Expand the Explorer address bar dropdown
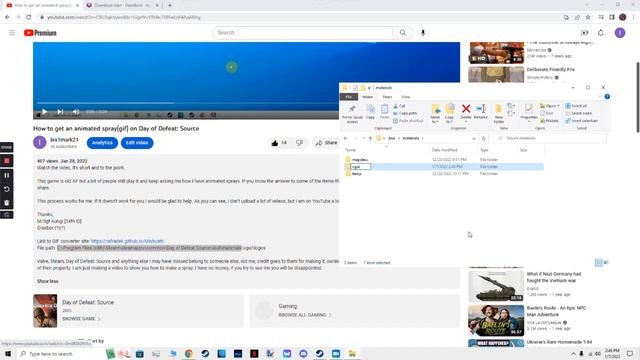Image resolution: width=640 pixels, height=360 pixels. (x=473, y=138)
